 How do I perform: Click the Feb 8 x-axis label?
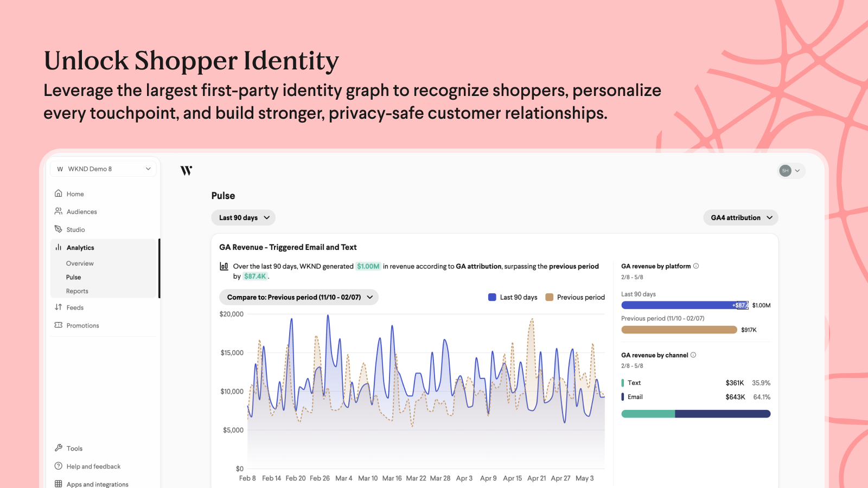click(247, 478)
